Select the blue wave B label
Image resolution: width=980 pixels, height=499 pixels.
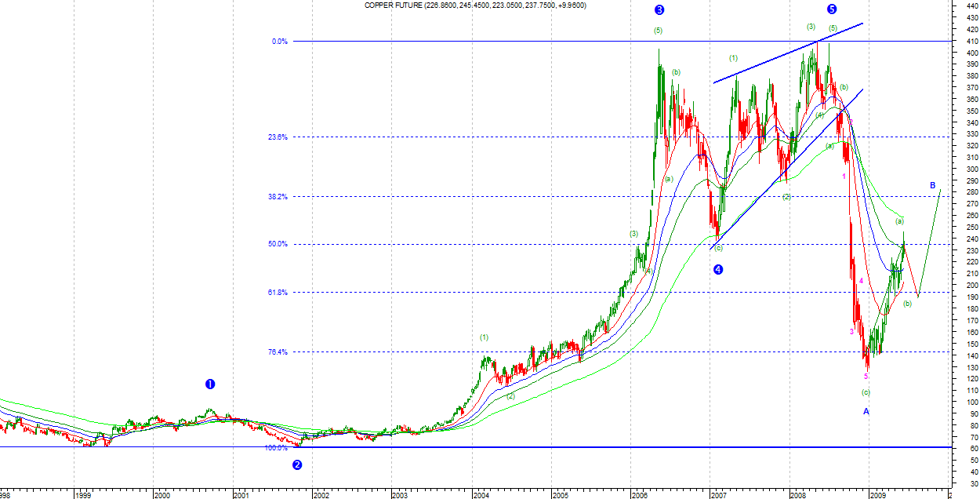click(x=933, y=185)
